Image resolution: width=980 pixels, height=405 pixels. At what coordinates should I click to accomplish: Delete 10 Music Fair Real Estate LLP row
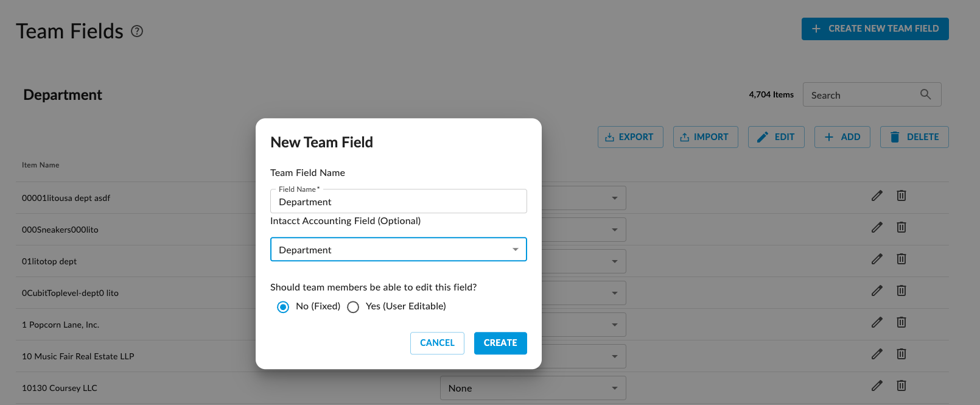[x=901, y=354]
